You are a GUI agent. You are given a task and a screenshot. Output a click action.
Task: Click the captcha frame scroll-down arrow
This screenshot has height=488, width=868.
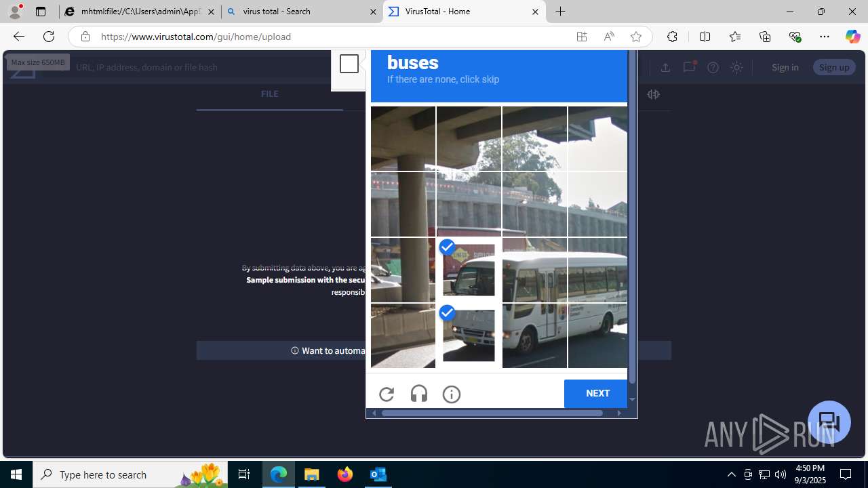[x=632, y=400]
